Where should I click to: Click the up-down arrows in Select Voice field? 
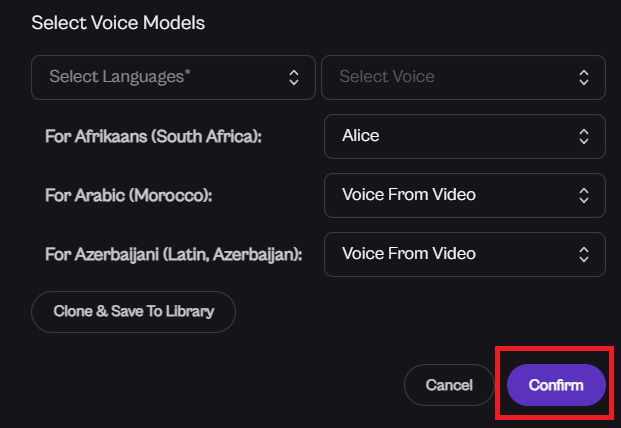click(584, 77)
